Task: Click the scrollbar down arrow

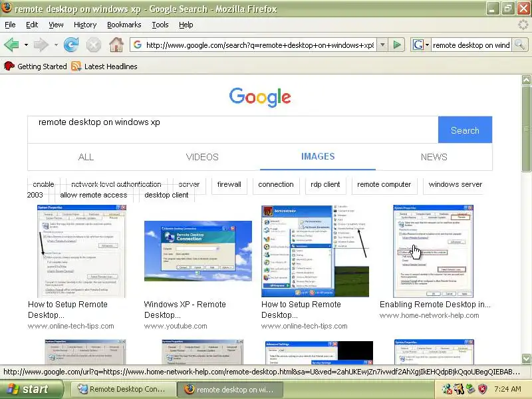Action: [x=526, y=358]
